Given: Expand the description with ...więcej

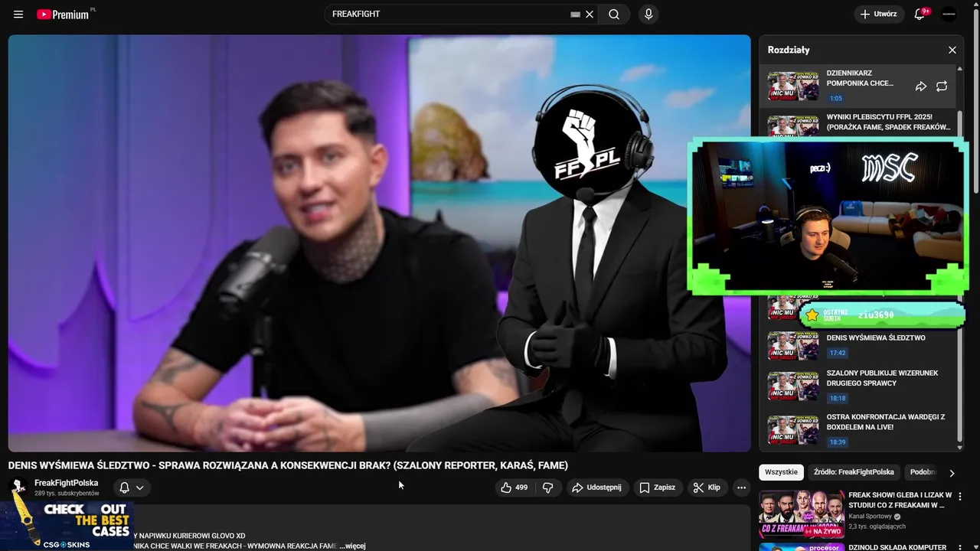Looking at the screenshot, I should [x=352, y=546].
